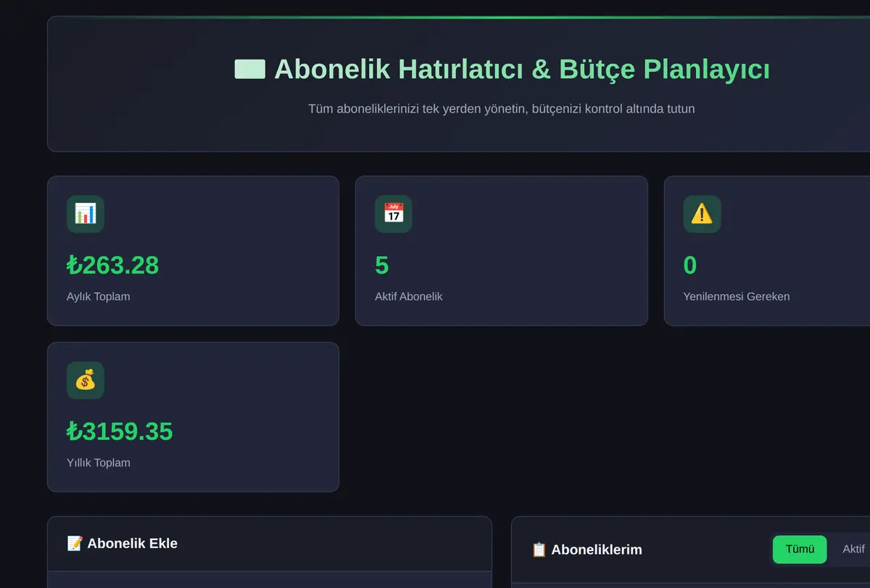Click the subtitle starting with Tüm aboneliklerinizi
Viewport: 870px width, 588px height.
pyautogui.click(x=502, y=109)
